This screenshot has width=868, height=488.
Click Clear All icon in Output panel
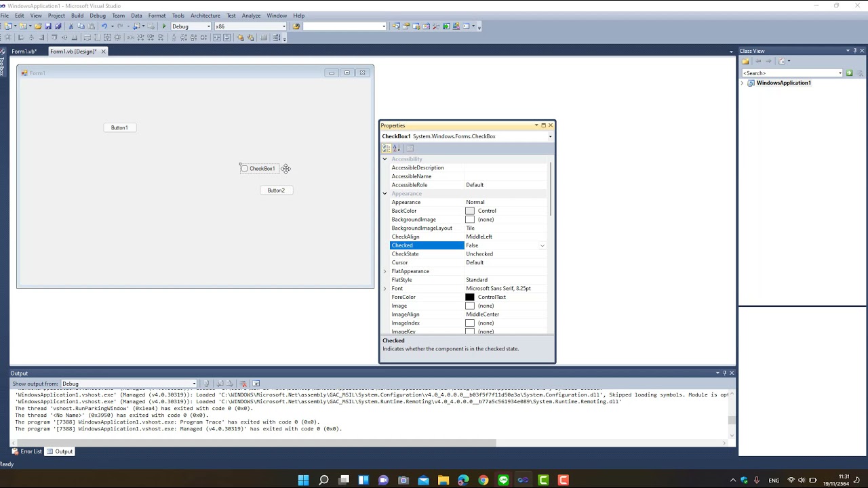point(243,384)
